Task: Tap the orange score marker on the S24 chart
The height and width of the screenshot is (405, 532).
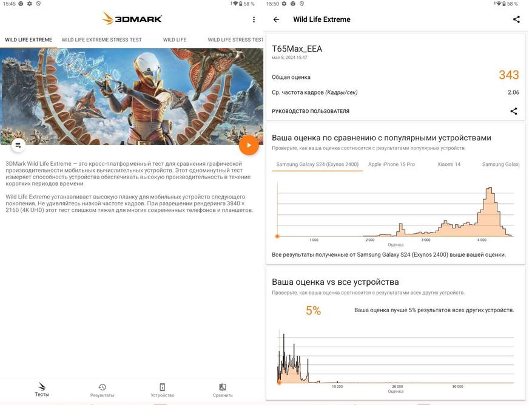Action: tap(277, 236)
